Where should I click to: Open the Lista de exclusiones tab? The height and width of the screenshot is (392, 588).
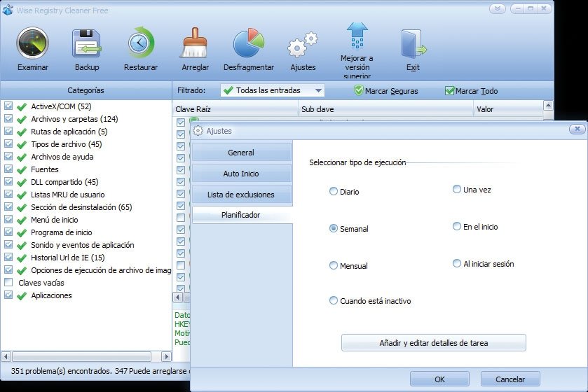point(241,195)
